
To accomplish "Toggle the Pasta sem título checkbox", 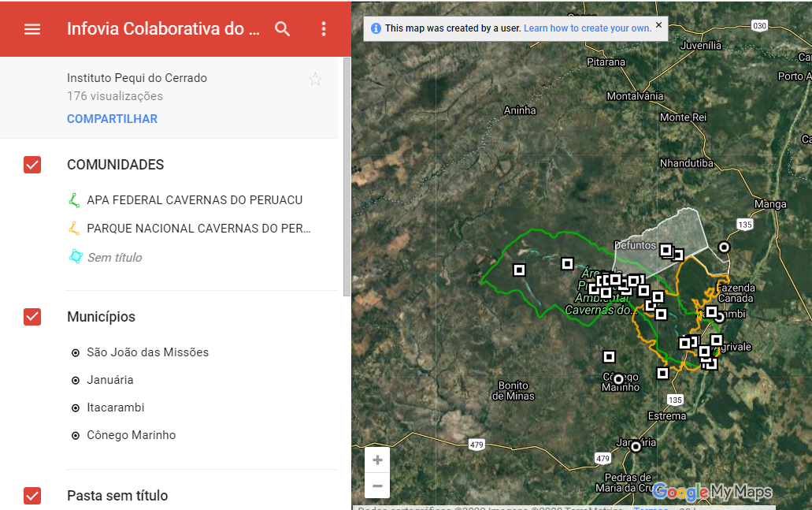I will click(x=32, y=496).
